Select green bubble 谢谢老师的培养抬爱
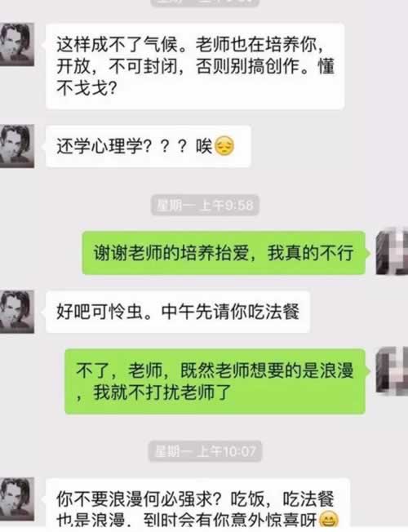Image resolution: width=408 pixels, height=532 pixels. (x=224, y=253)
